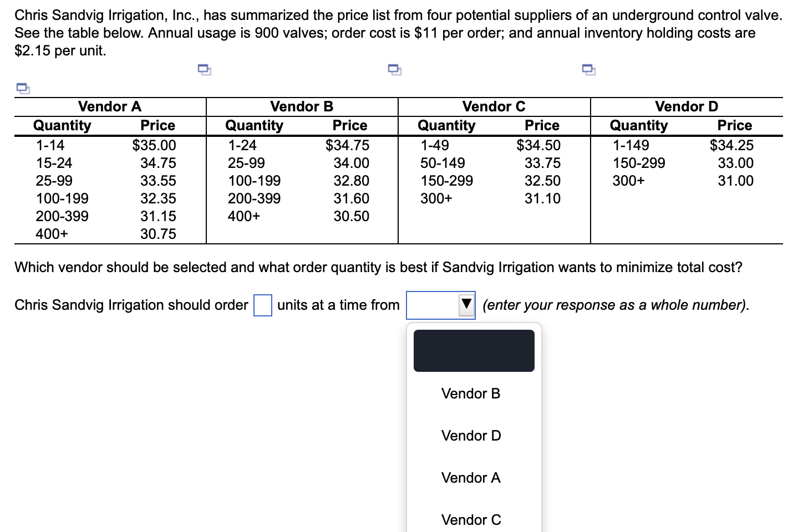This screenshot has height=532, width=793.
Task: Click the leftmost copy icon near the table edge
Action: pyautogui.click(x=23, y=88)
